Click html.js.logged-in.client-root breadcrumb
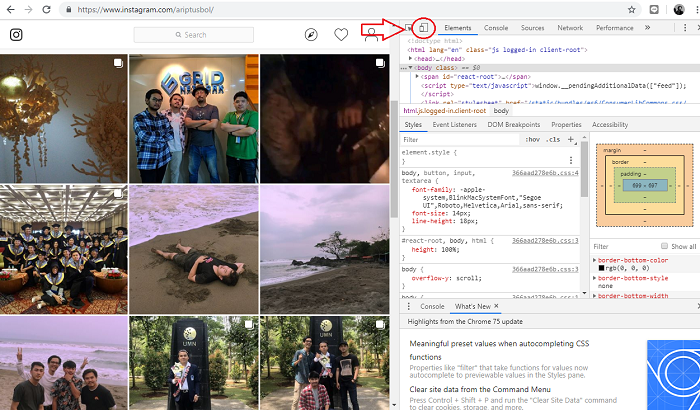 [445, 111]
